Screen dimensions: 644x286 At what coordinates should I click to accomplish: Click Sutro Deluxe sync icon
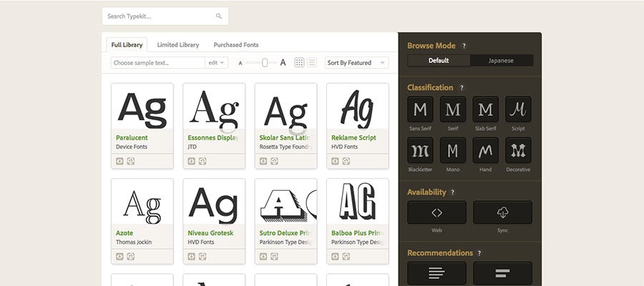click(274, 257)
